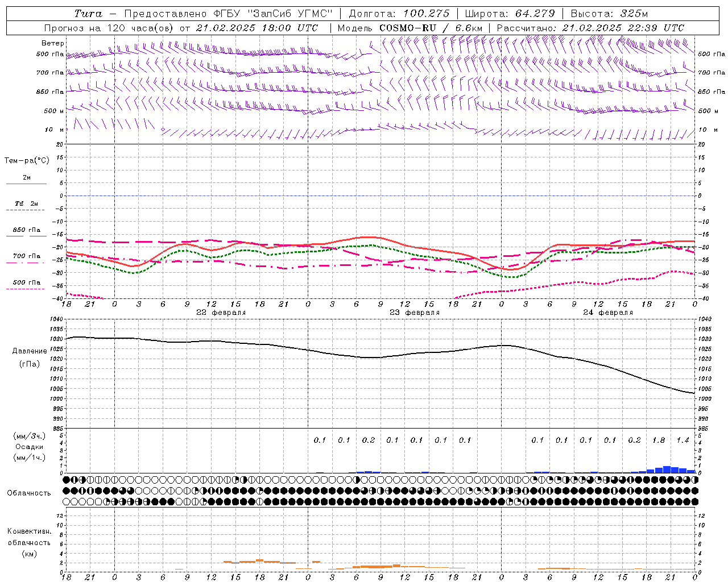728x582 pixels.
Task: Click the computed time "Рассчитано: 21.02.2025 22:39 UTC"
Action: point(590,28)
